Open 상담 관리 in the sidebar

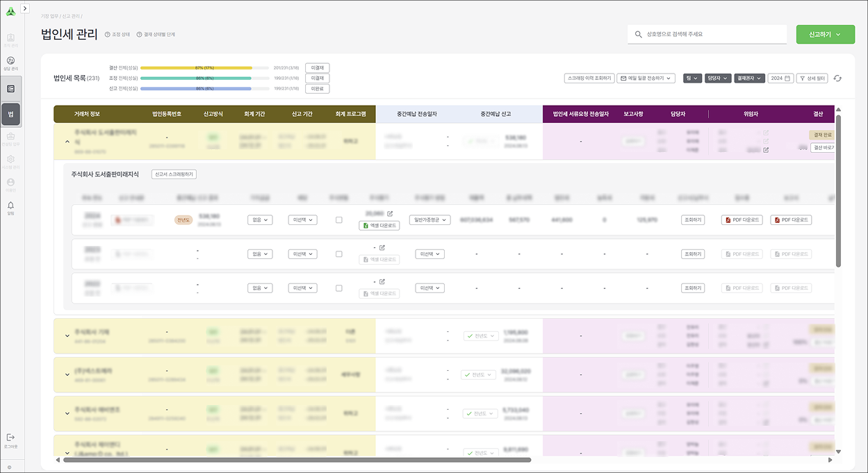coord(10,61)
